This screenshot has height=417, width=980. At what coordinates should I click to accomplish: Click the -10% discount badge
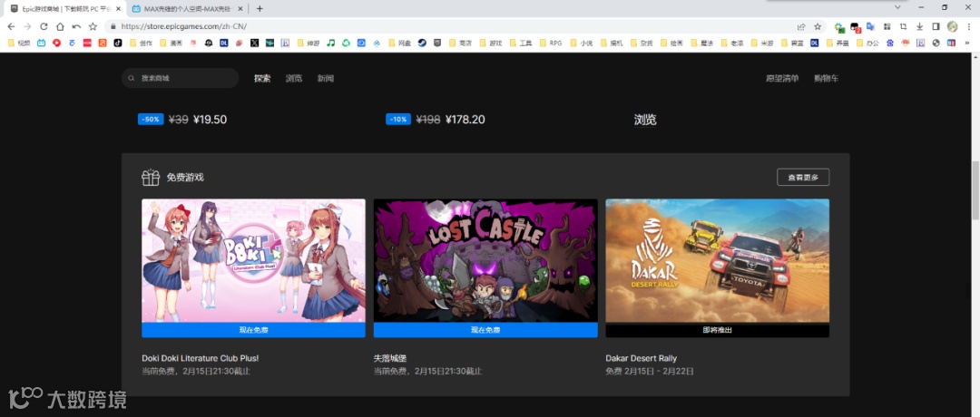[x=398, y=120]
